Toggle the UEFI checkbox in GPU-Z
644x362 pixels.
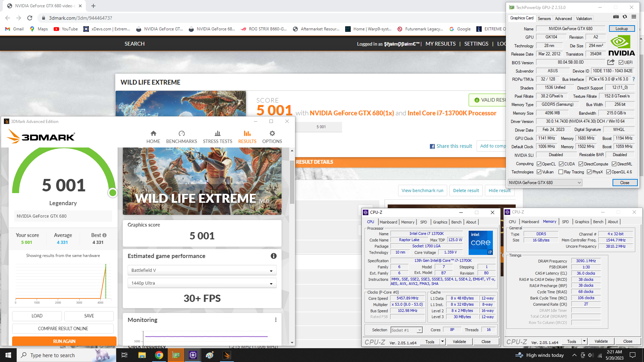(x=621, y=63)
